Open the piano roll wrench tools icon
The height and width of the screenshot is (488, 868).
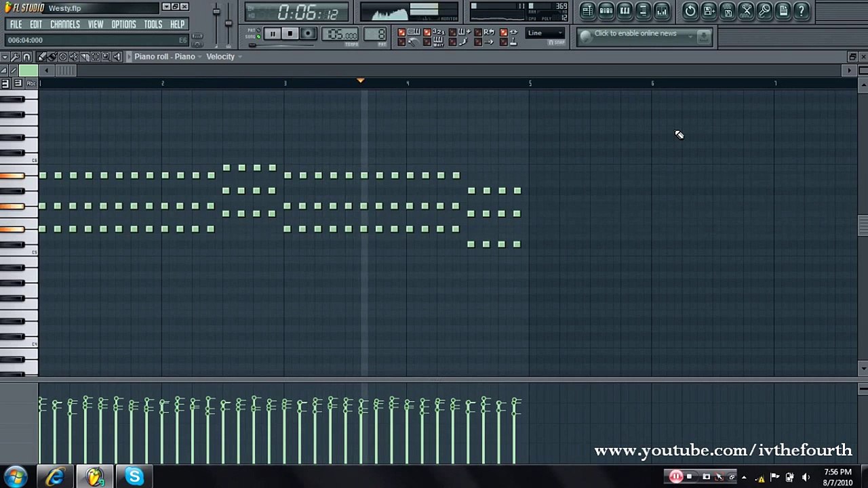[16, 57]
